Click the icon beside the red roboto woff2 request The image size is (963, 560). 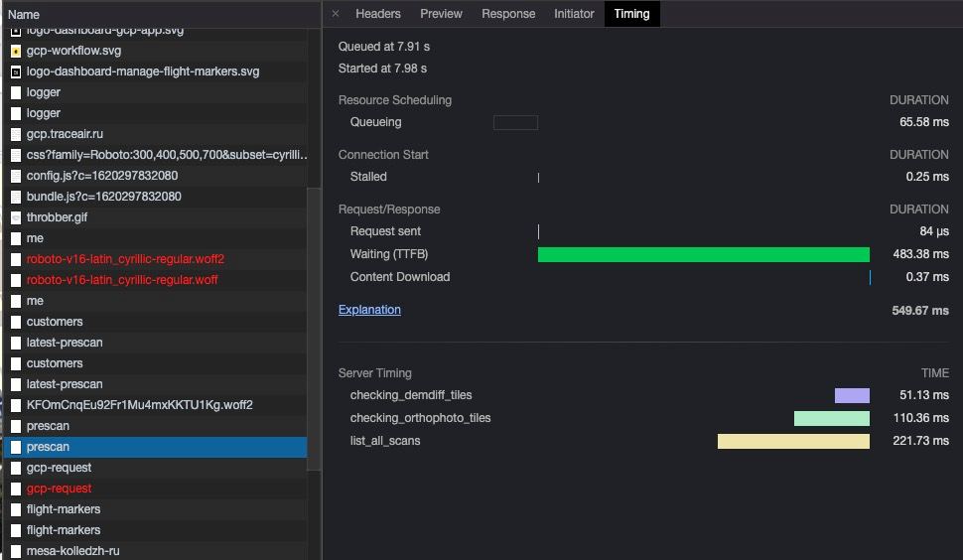16,260
